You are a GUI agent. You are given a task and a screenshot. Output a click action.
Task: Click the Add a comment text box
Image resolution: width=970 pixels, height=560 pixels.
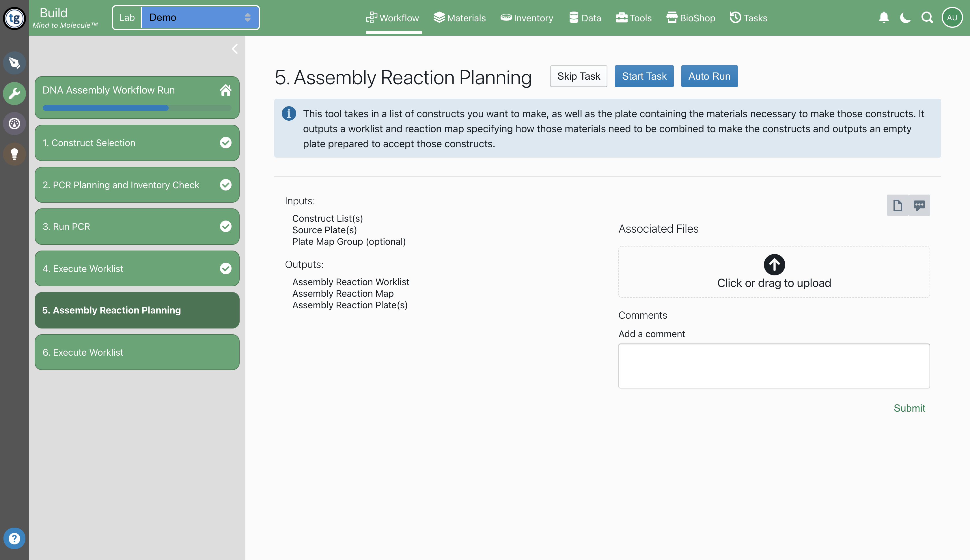(774, 366)
